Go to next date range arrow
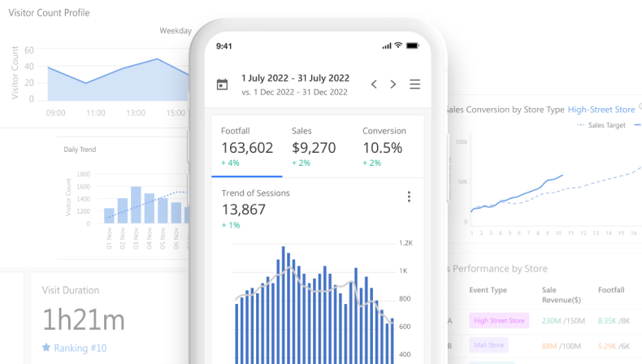The image size is (642, 364). pyautogui.click(x=393, y=84)
